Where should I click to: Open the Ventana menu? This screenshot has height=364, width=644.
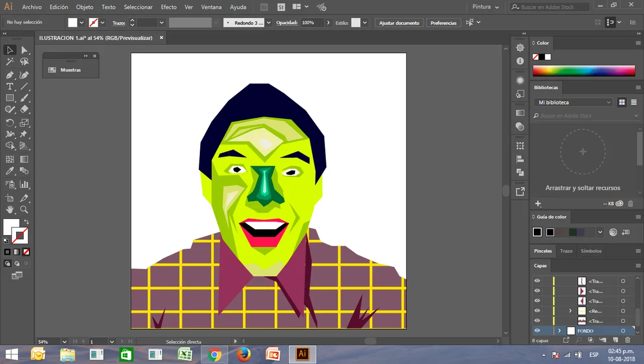(x=211, y=7)
